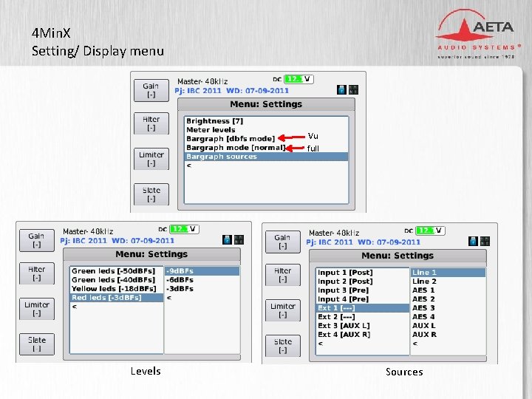Choose Line 1 in the source options

click(449, 273)
